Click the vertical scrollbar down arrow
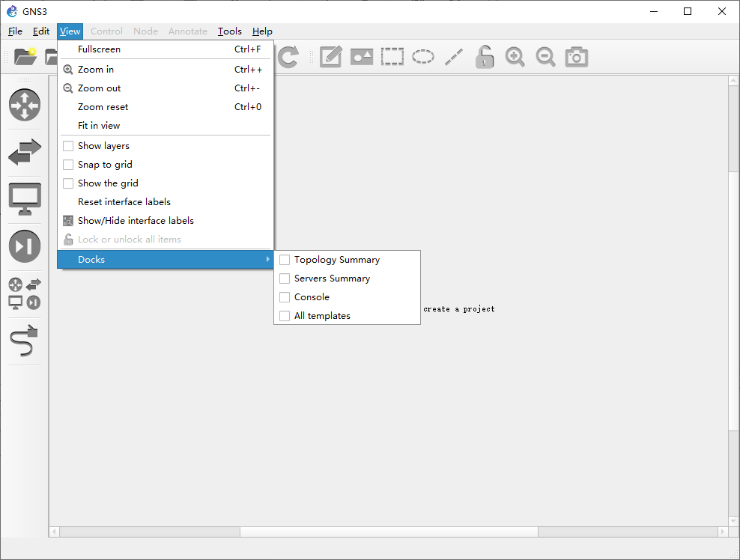The width and height of the screenshot is (740, 560). tap(733, 520)
